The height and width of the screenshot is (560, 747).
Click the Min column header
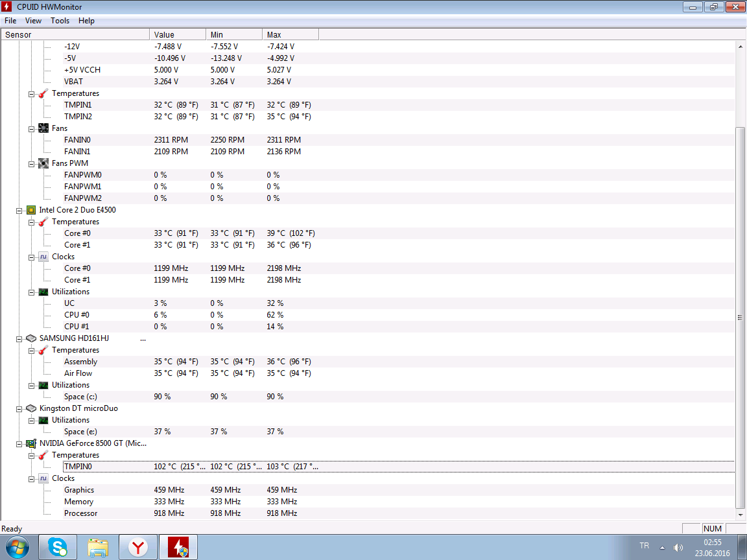tap(234, 34)
